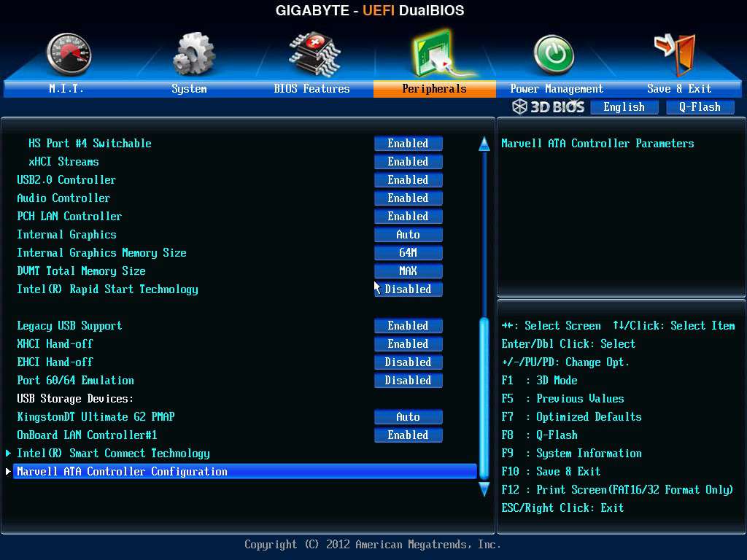
Task: Launch the Q-Flash button
Action: click(x=700, y=107)
